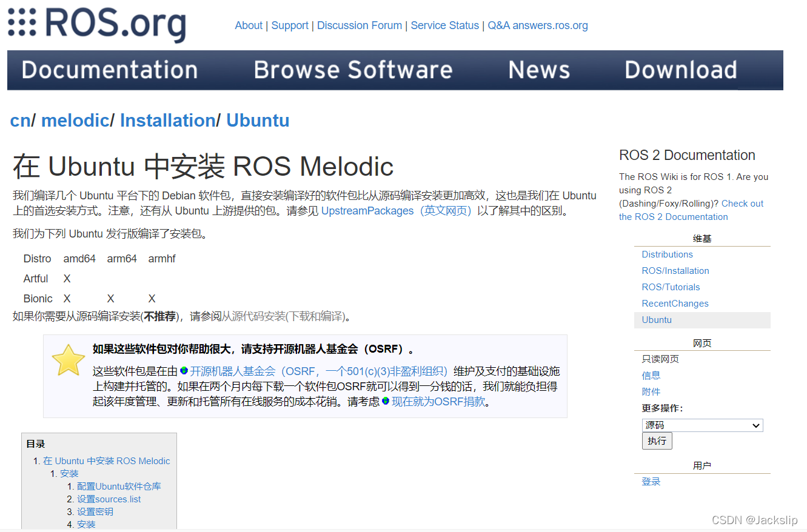Image resolution: width=807 pixels, height=532 pixels.
Task: Open ROS/Tutorials in the sidebar
Action: click(671, 287)
